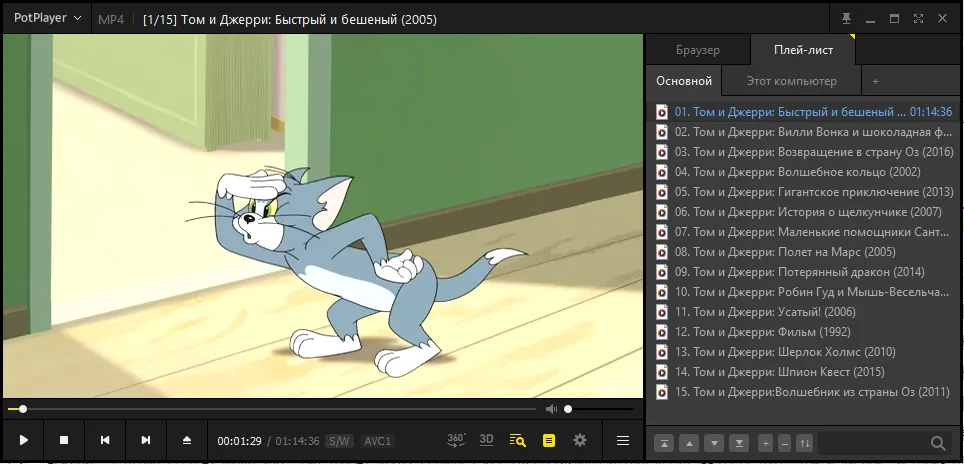Open the playlist sort options
Image resolution: width=964 pixels, height=464 pixels.
804,442
